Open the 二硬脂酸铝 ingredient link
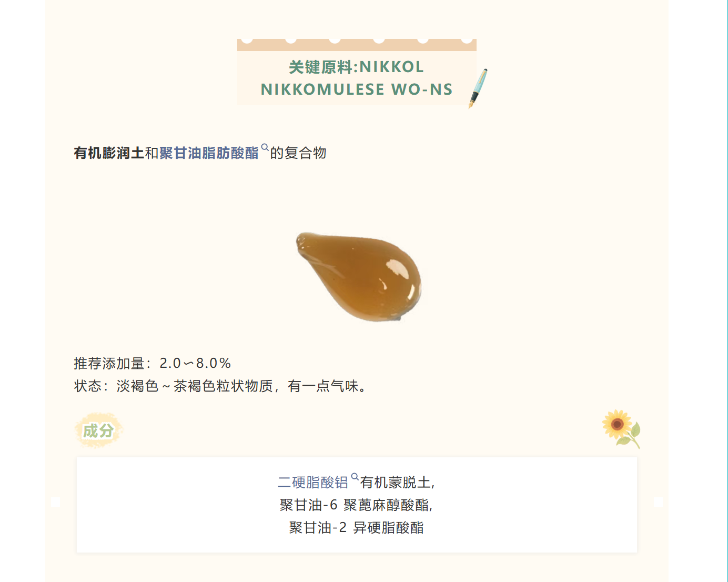The width and height of the screenshot is (728, 582). (313, 482)
